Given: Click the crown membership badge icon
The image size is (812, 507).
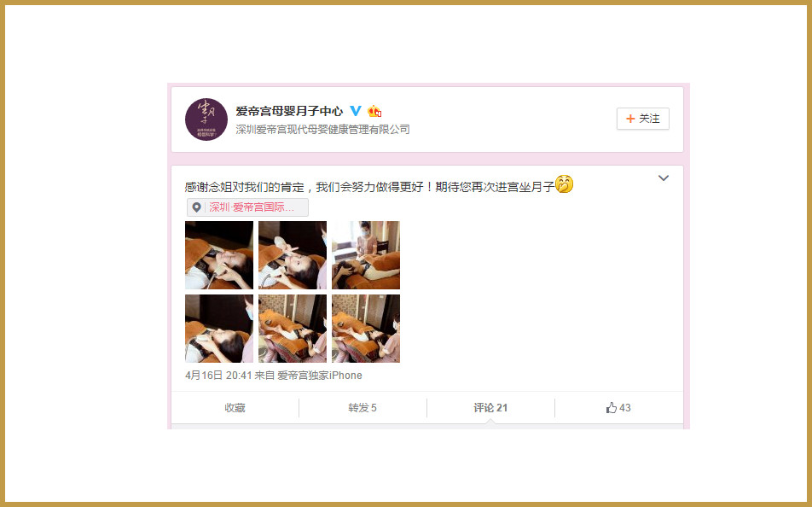Looking at the screenshot, I should (x=374, y=111).
